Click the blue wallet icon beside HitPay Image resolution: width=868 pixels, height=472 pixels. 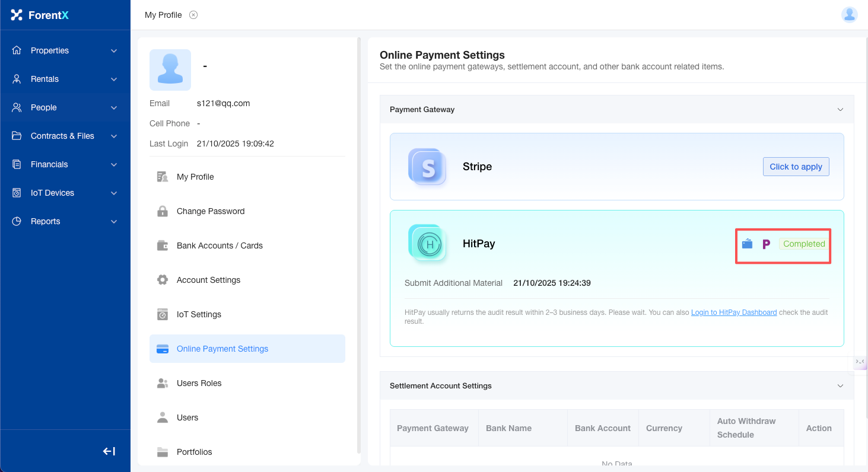pos(747,244)
